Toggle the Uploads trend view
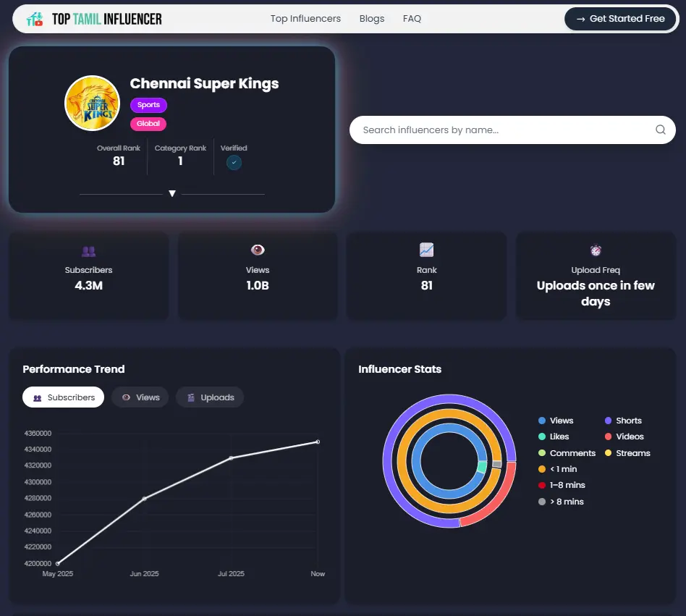Screen dimensions: 686x616 (x=209, y=397)
